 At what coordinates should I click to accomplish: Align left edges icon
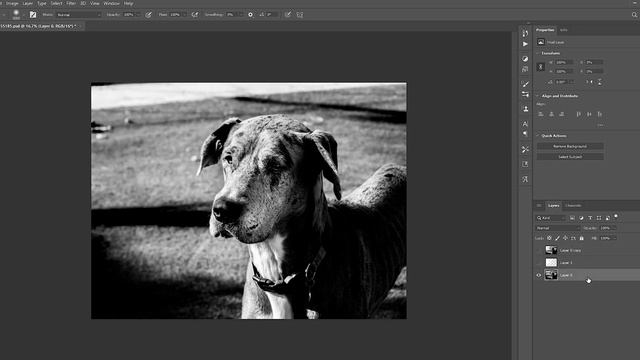click(x=541, y=114)
